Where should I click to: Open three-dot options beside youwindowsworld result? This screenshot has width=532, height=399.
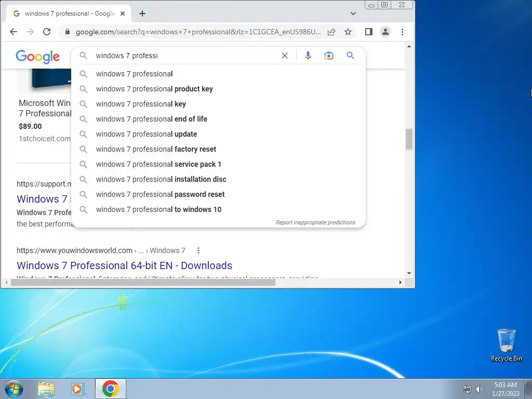tap(198, 250)
